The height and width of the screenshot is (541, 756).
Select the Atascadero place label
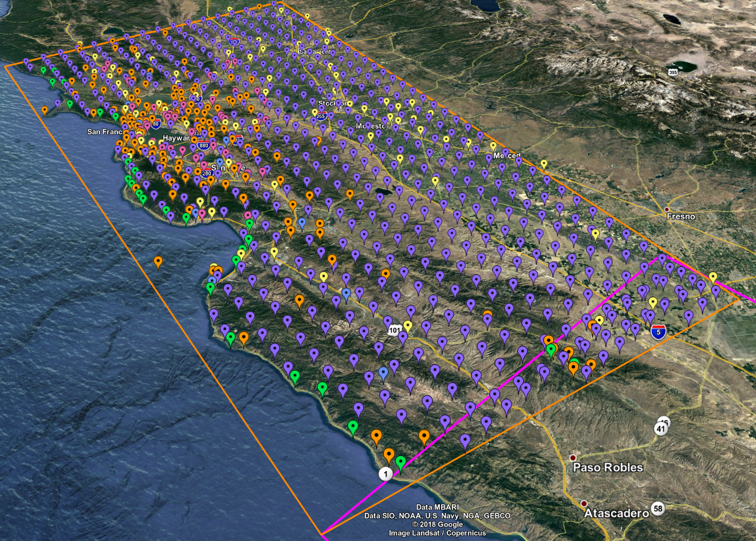(x=616, y=513)
